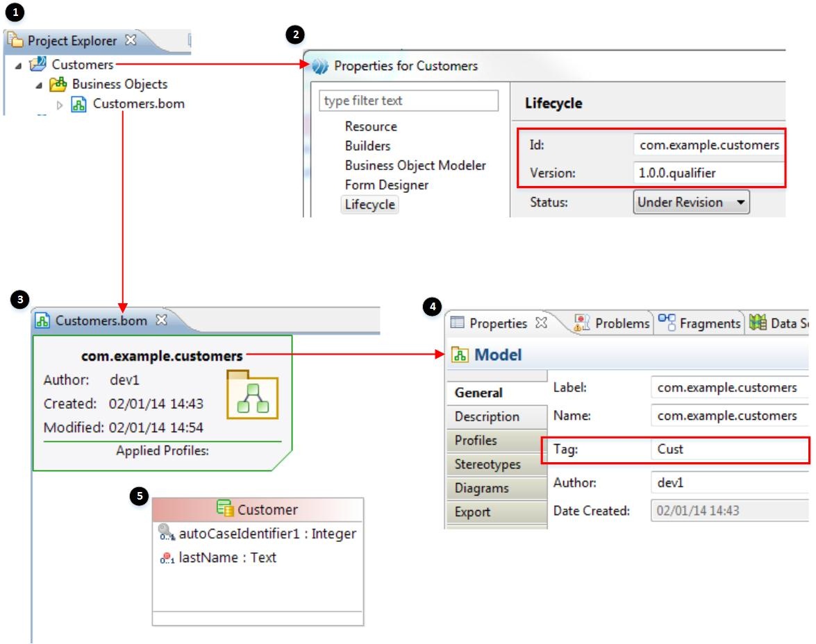This screenshot has width=816, height=644.
Task: Click the Applied Profiles label
Action: point(163,450)
